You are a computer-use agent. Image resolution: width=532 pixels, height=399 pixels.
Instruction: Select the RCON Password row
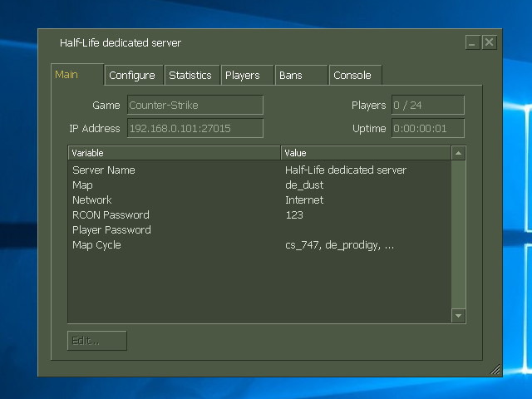click(260, 214)
